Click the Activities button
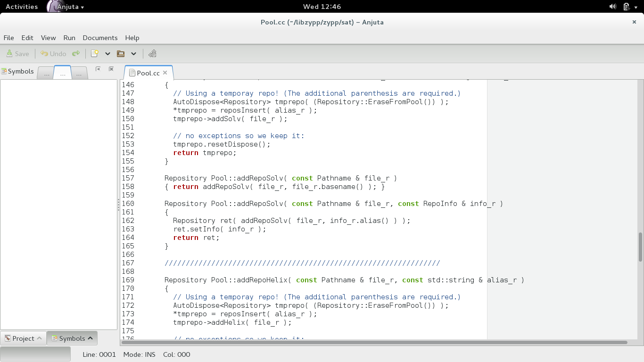This screenshot has width=644, height=362. (x=22, y=7)
